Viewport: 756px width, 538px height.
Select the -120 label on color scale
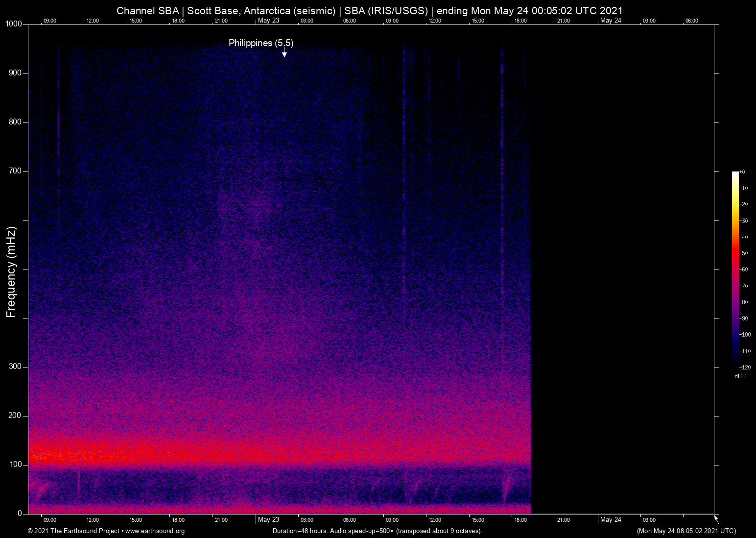point(745,367)
